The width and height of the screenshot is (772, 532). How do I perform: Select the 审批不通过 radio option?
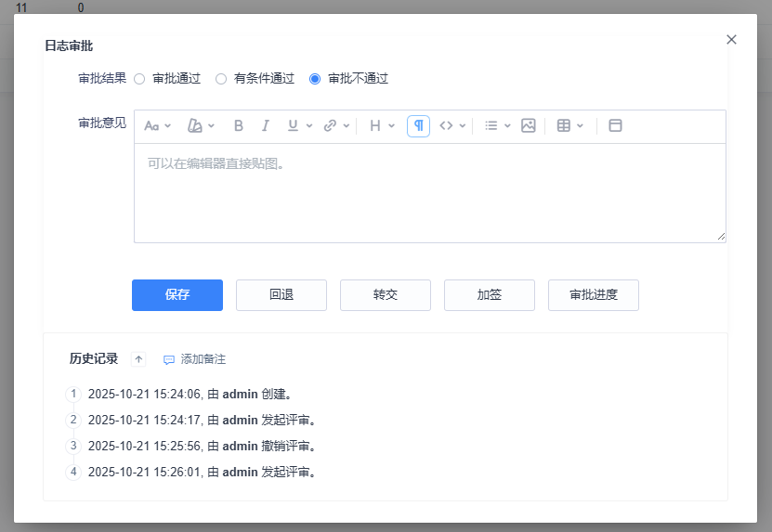point(315,79)
